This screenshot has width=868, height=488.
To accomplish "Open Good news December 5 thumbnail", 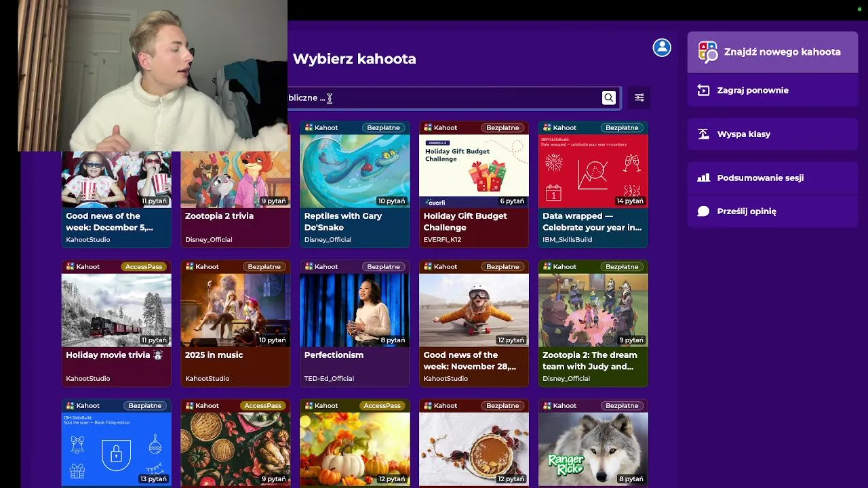I will (x=117, y=180).
